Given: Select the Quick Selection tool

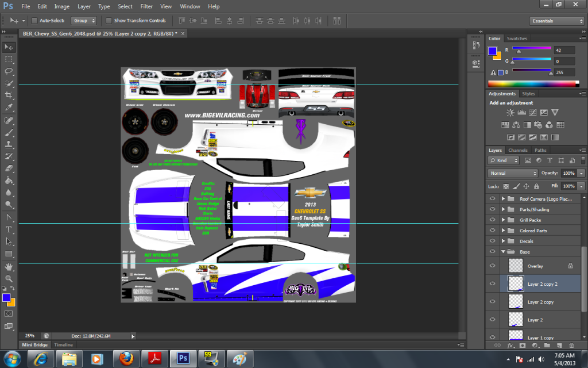Looking at the screenshot, I should click(x=9, y=83).
